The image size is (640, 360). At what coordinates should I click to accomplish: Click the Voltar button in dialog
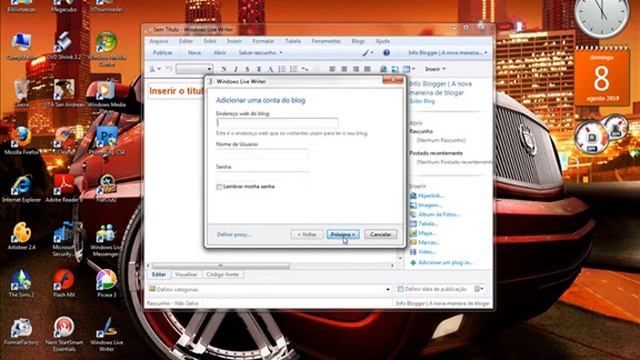pyautogui.click(x=307, y=234)
